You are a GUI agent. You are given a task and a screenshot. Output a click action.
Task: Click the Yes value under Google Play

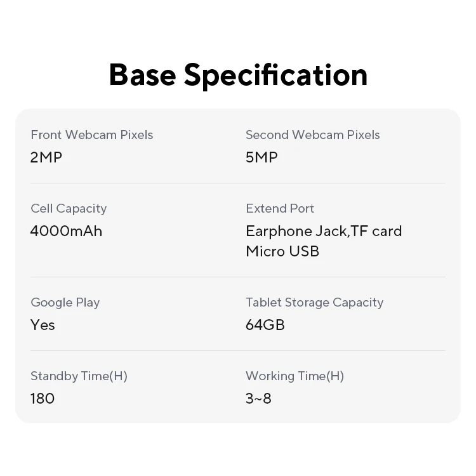pyautogui.click(x=43, y=324)
